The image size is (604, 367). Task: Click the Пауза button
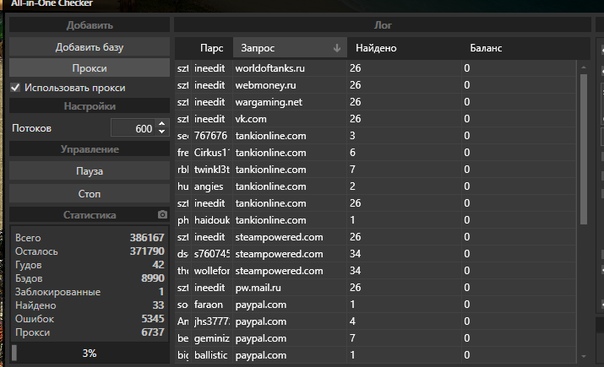89,171
